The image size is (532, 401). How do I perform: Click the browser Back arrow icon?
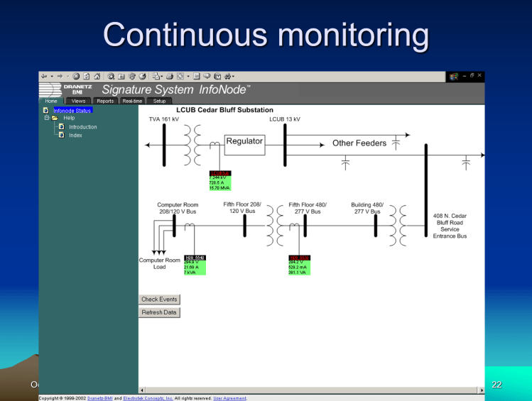pos(44,76)
